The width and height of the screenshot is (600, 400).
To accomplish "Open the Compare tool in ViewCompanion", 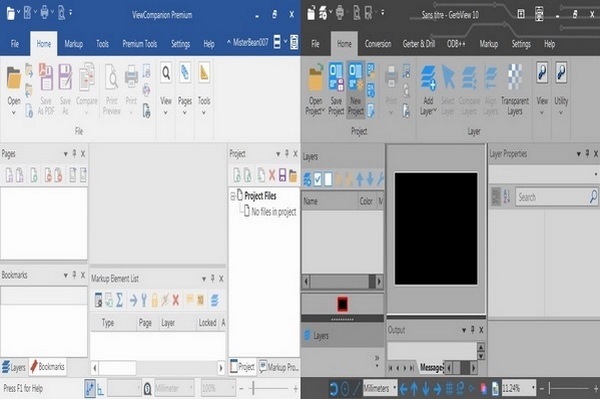I will (87, 90).
